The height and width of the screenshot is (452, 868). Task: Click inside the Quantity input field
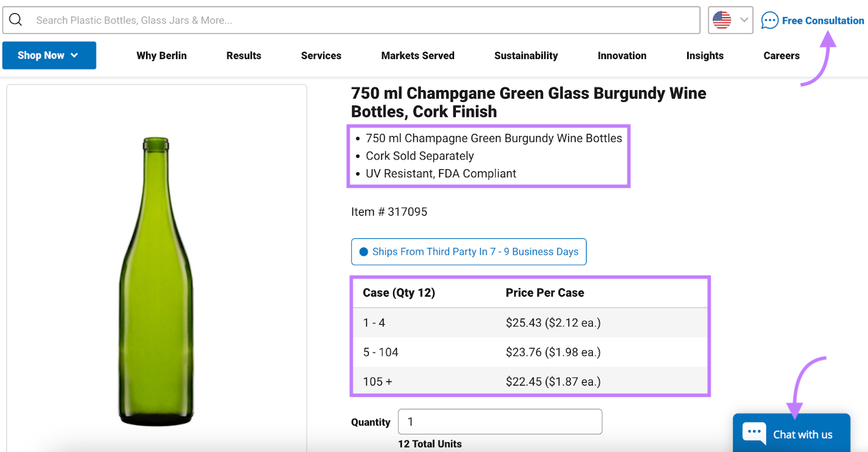499,422
